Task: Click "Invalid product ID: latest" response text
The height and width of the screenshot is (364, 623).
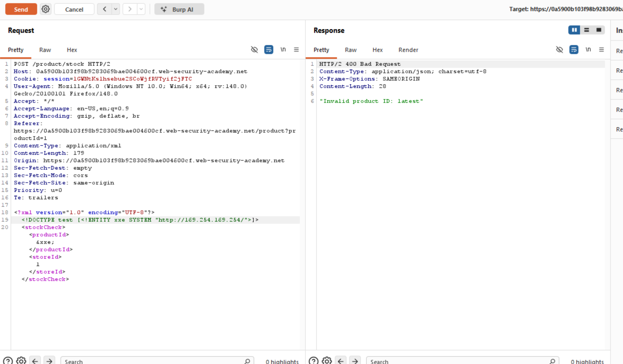Action: [x=371, y=101]
